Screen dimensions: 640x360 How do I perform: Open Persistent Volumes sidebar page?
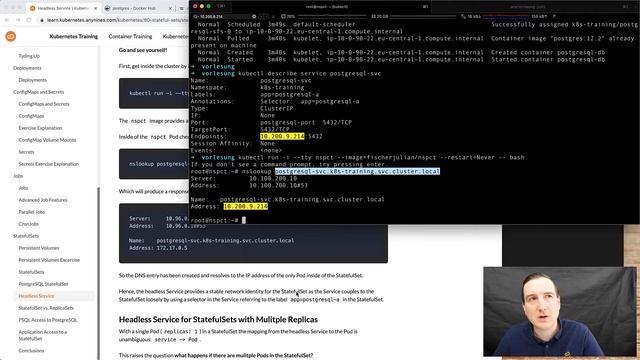(39, 248)
